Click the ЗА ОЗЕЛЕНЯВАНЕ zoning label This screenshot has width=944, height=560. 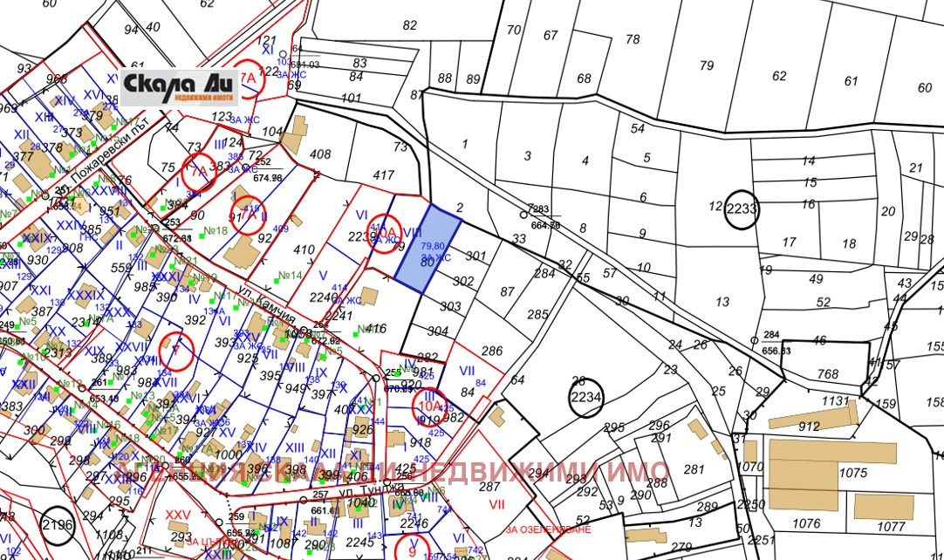point(548,529)
